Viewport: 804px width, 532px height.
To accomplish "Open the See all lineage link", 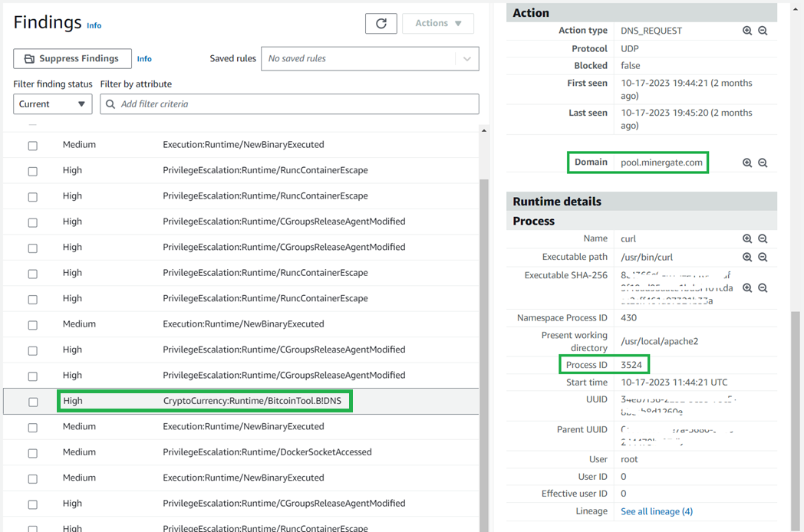I will click(x=656, y=511).
